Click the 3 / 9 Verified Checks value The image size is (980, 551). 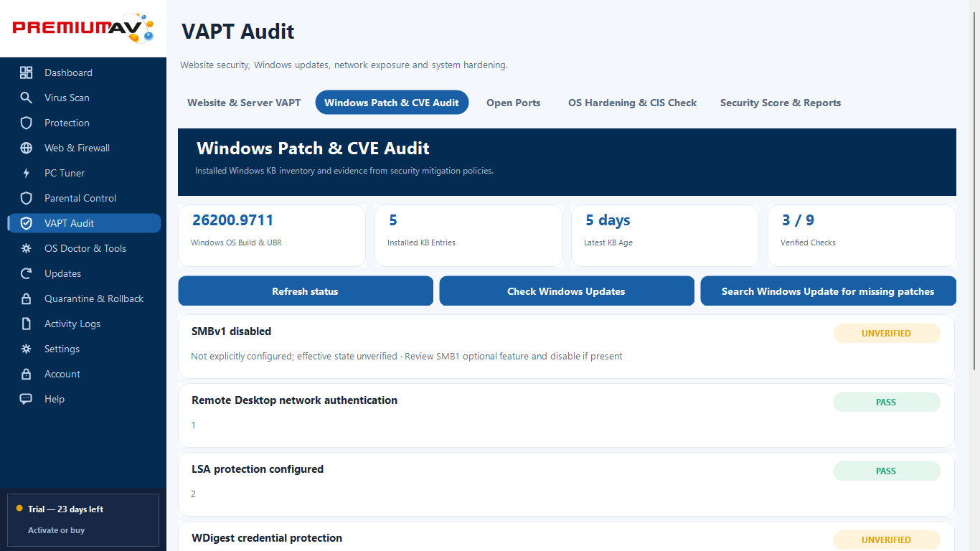click(x=798, y=220)
